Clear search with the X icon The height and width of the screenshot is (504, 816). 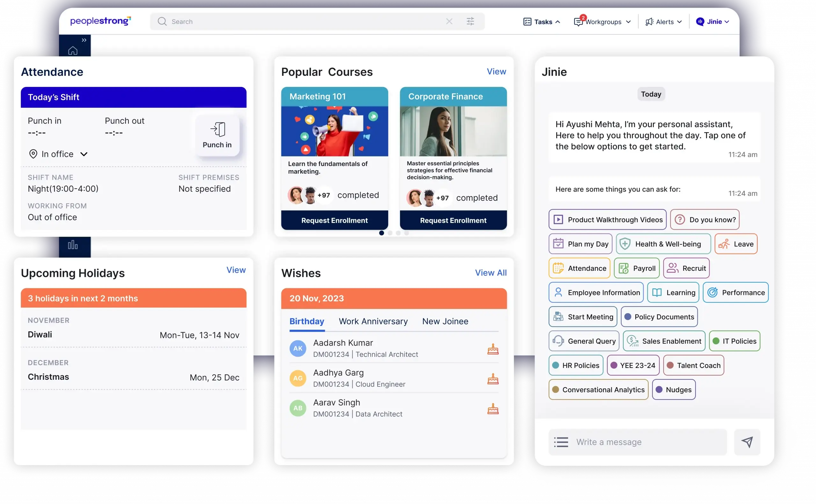tap(449, 22)
